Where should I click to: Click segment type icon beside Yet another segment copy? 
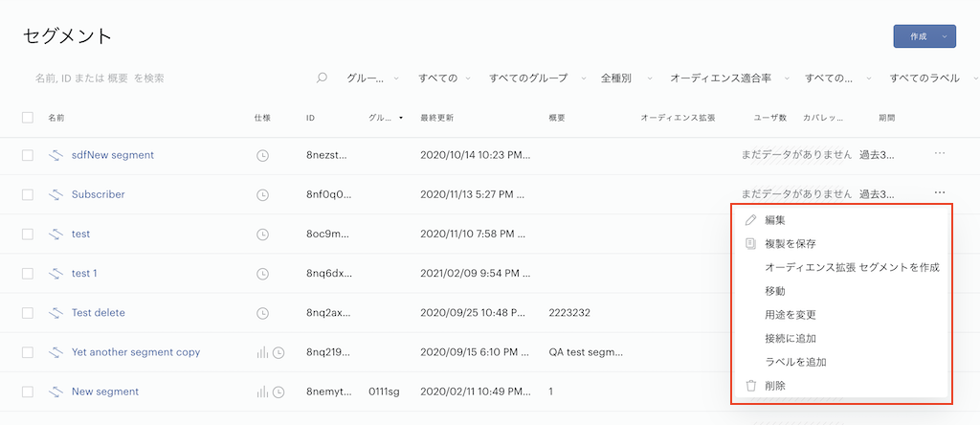click(x=56, y=352)
